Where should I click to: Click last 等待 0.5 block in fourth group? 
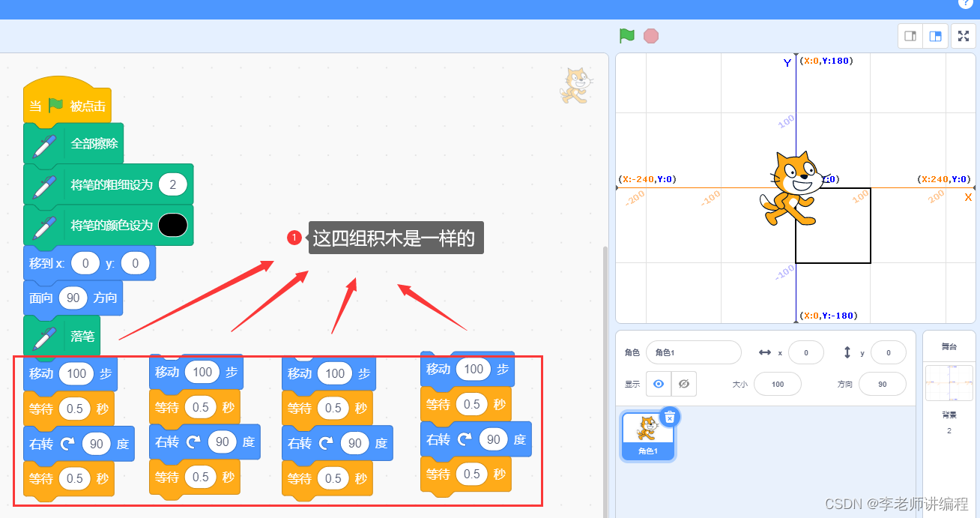pyautogui.click(x=466, y=475)
